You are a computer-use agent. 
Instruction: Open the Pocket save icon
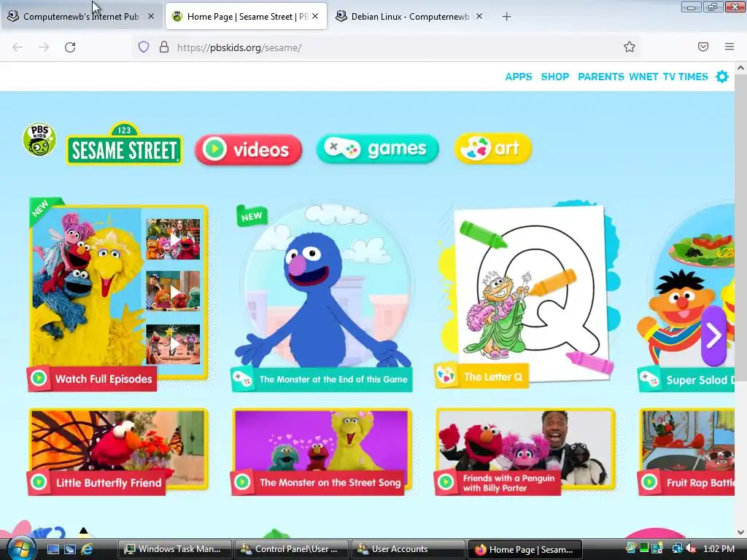tap(703, 47)
